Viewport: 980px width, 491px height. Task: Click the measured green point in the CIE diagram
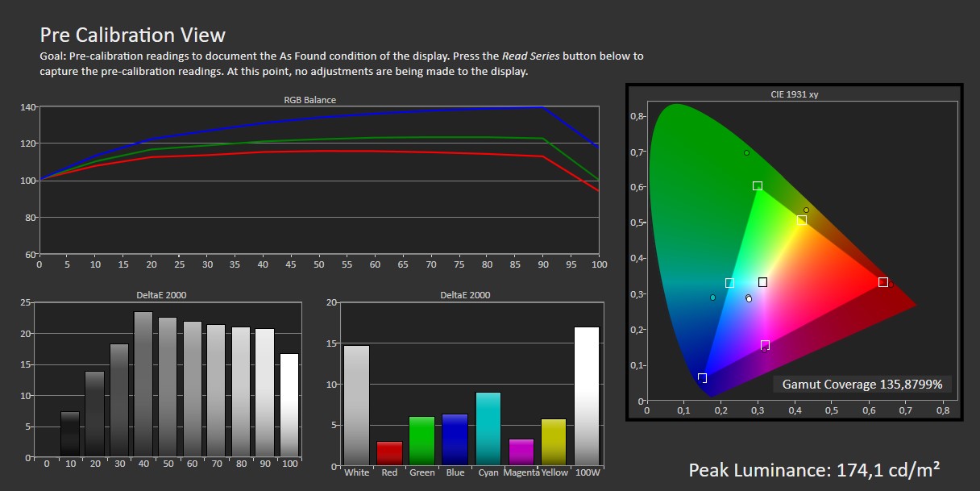746,152
